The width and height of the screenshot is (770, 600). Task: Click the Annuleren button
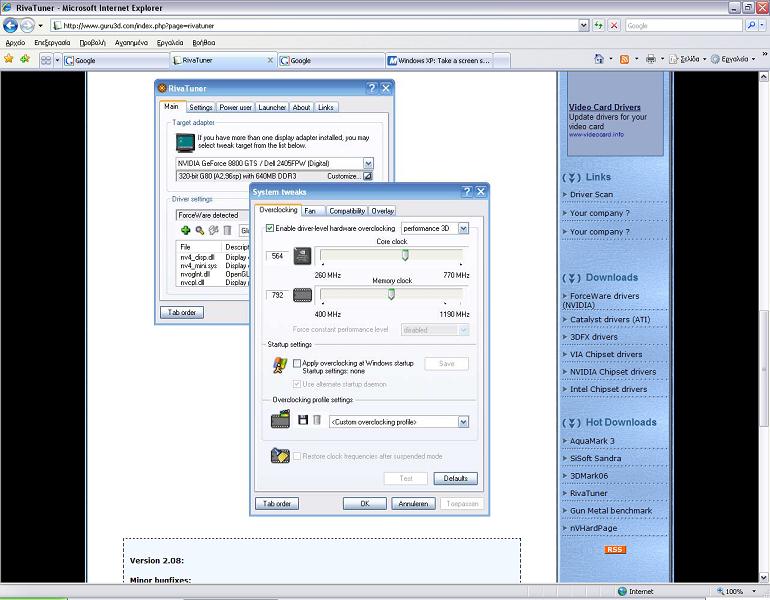tap(413, 503)
